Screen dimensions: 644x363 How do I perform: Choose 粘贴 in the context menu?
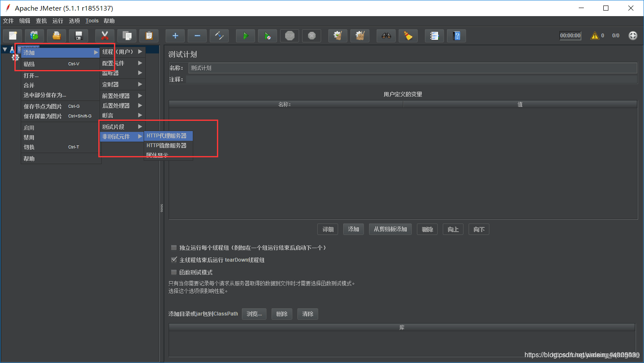[x=61, y=64]
